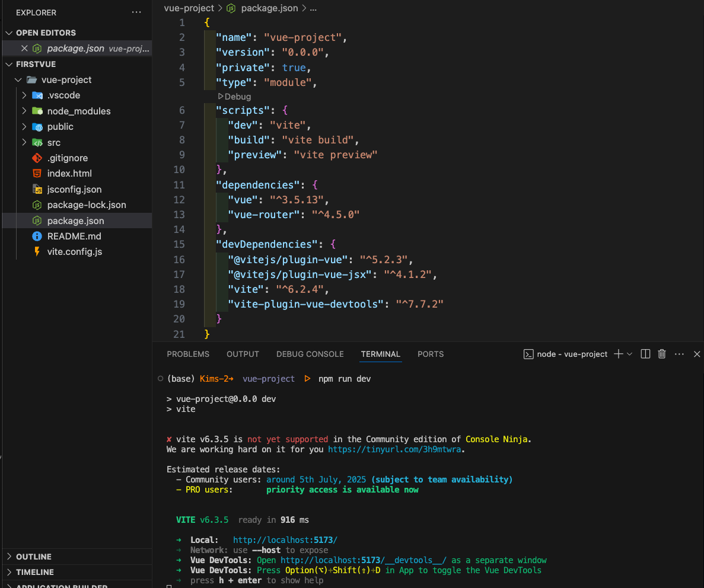
Task: Kill terminal with trash icon
Action: tap(662, 354)
